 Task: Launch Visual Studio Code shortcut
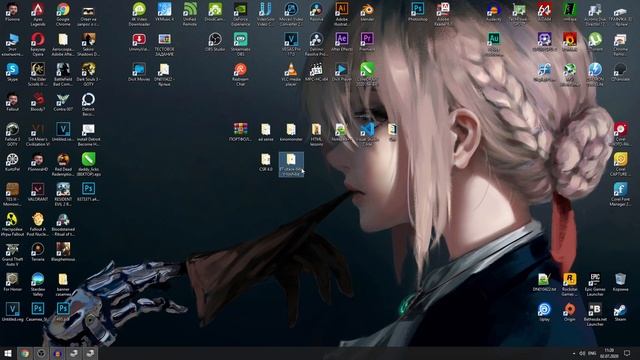tap(367, 134)
